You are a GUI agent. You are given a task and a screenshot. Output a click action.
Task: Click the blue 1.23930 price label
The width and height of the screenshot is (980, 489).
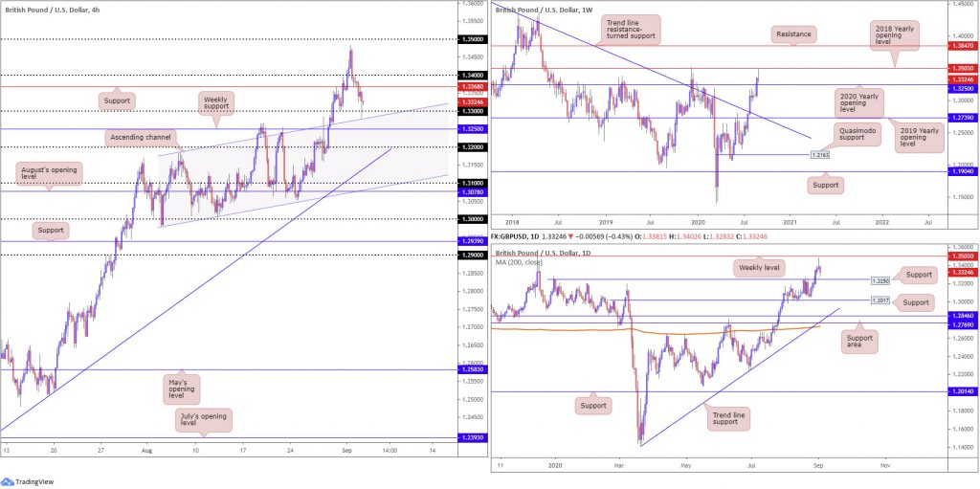471,438
